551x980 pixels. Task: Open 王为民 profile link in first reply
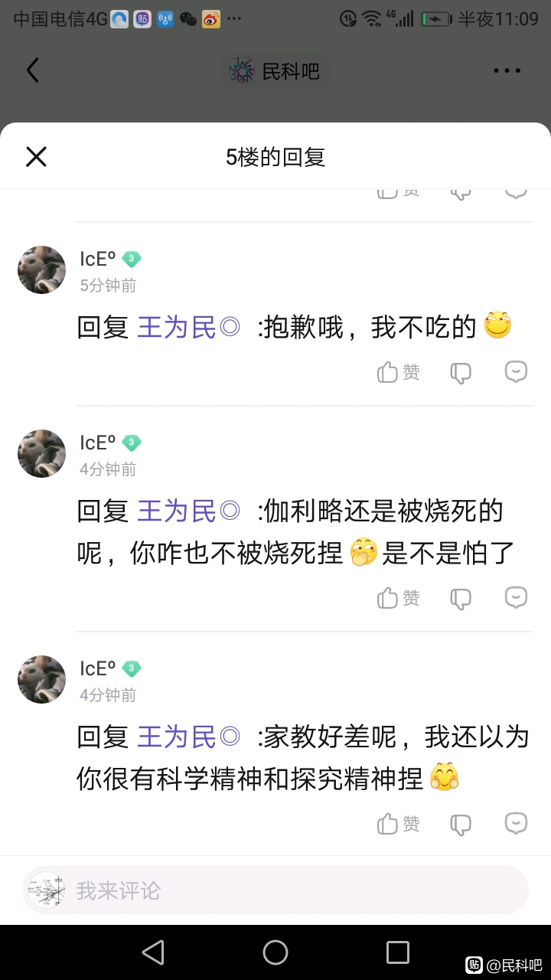(x=187, y=328)
